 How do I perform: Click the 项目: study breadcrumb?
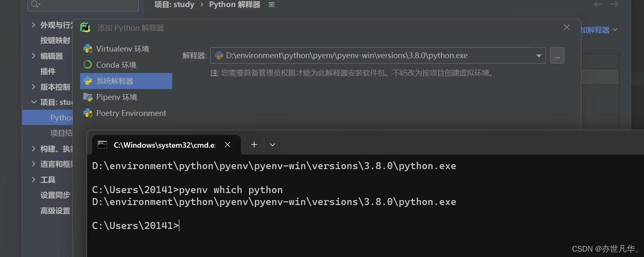[174, 5]
